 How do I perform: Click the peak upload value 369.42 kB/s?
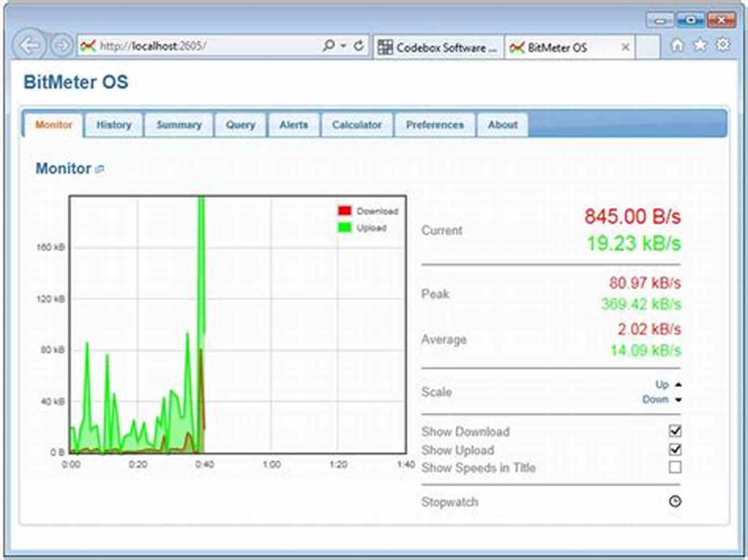coord(641,304)
